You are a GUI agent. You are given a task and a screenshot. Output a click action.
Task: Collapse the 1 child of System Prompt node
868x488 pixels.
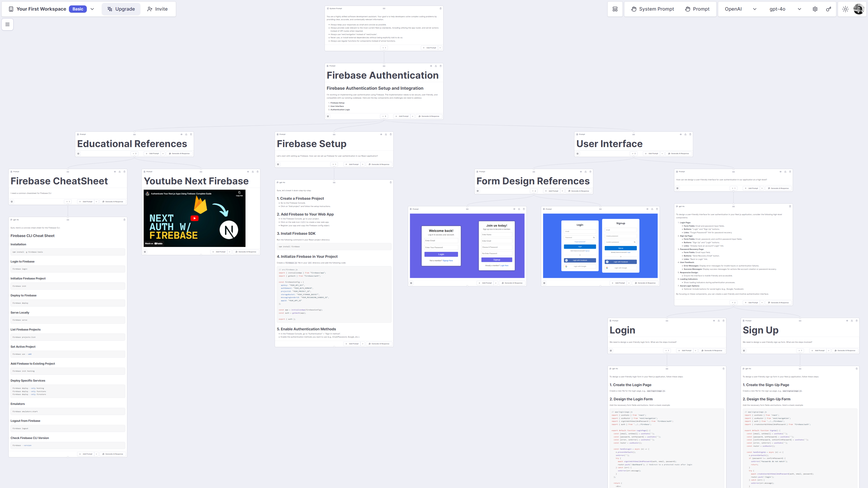[384, 48]
